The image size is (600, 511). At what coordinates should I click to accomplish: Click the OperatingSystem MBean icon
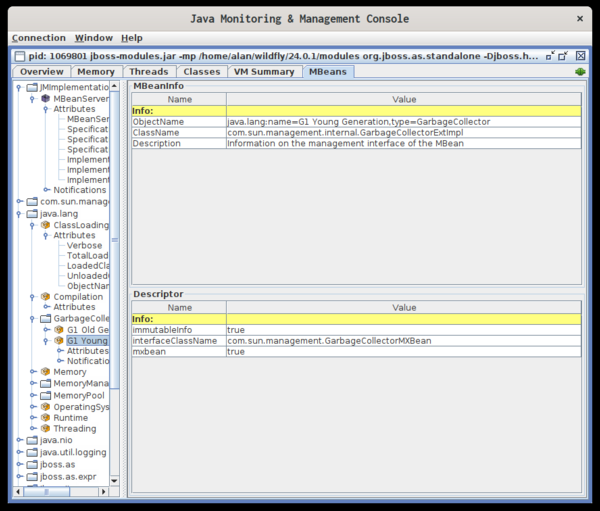(45, 407)
